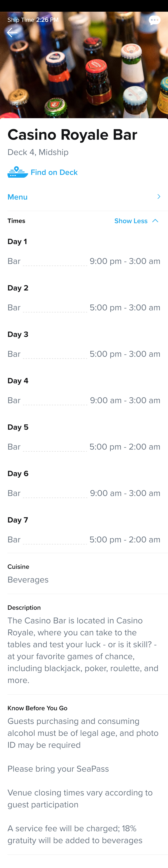Tap the Casino Royale Bar title
The image size is (168, 868).
72,135
